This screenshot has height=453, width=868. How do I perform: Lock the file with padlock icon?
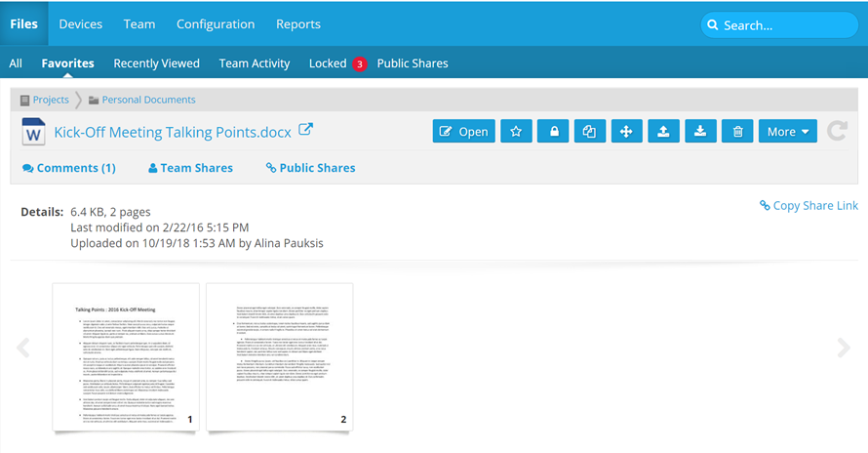(553, 132)
